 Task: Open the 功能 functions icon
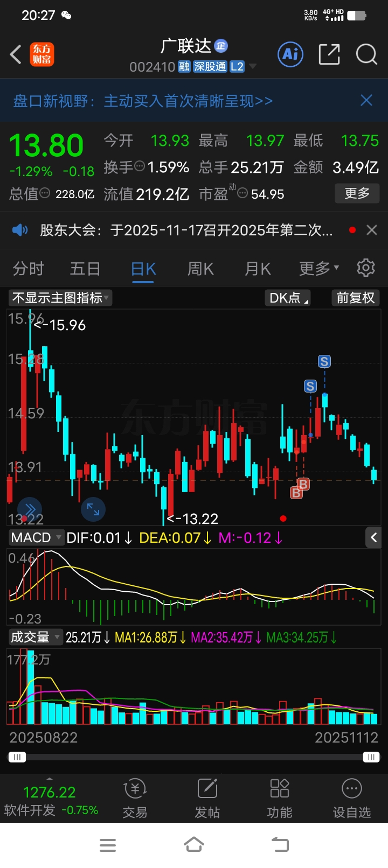point(280,798)
